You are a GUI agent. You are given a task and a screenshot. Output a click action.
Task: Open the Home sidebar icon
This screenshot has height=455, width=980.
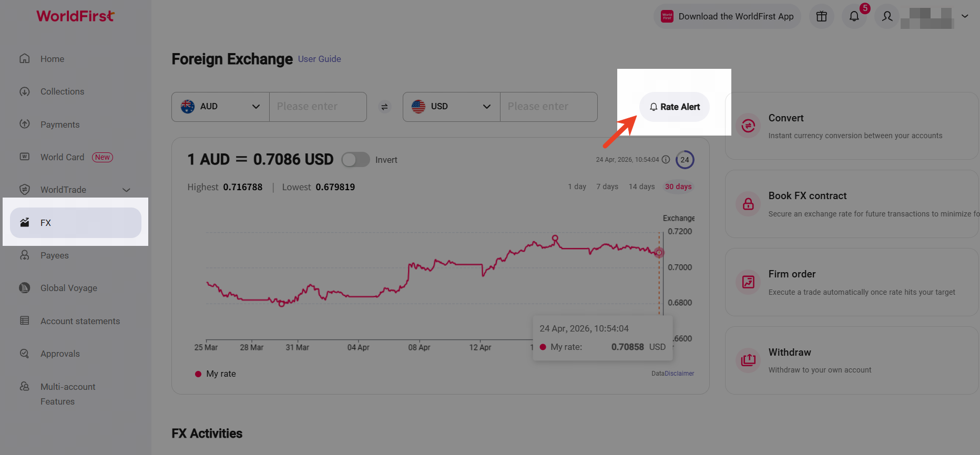[25, 58]
